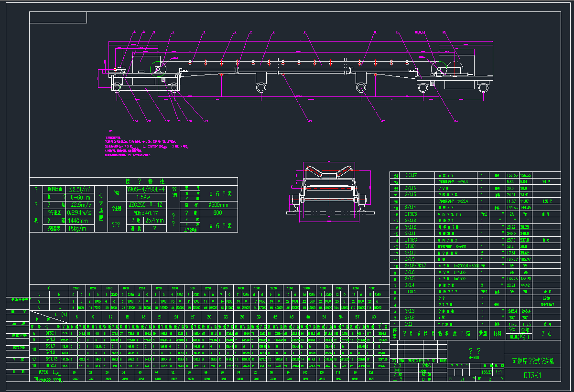Select the 数量 column header

click(483, 333)
